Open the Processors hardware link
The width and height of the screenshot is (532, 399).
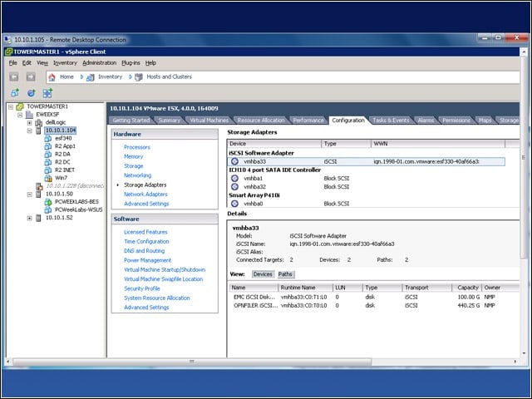coord(136,147)
